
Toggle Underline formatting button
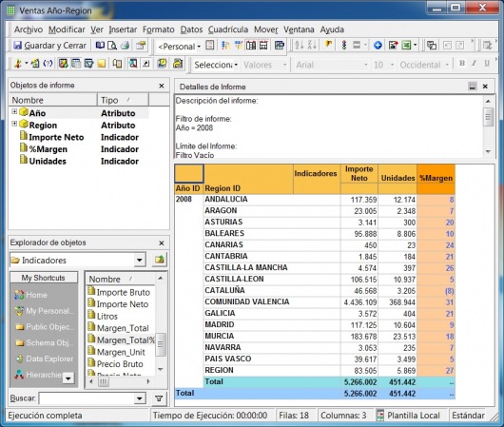pos(487,64)
